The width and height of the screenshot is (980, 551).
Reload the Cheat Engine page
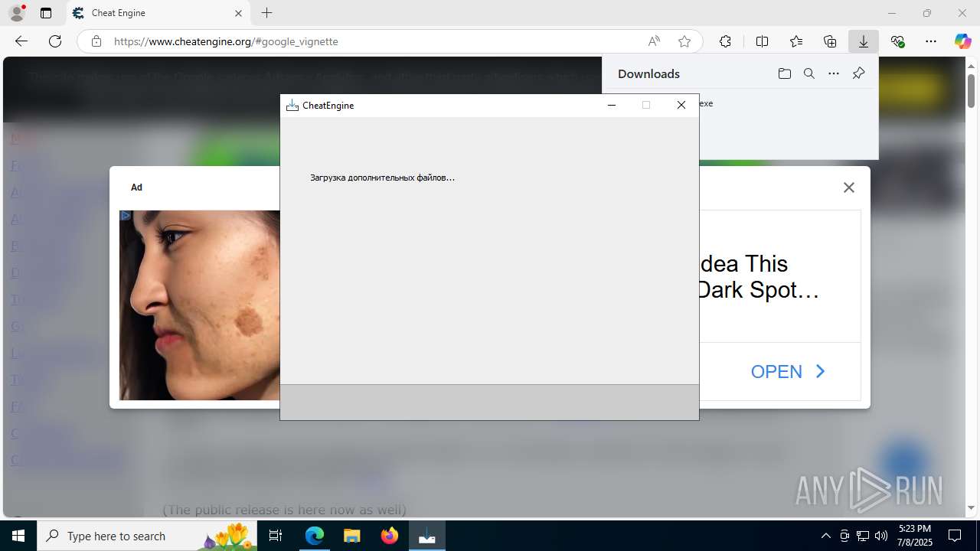pos(55,41)
